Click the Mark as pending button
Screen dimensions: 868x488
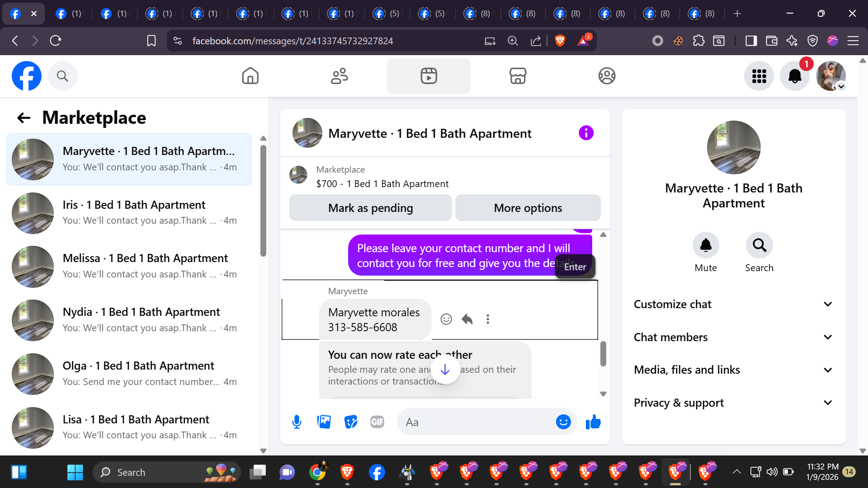370,208
